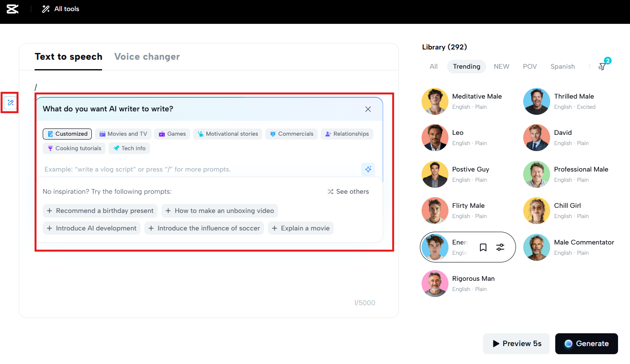The image size is (630, 364).
Task: Switch to the NEW voices tab
Action: pyautogui.click(x=501, y=67)
